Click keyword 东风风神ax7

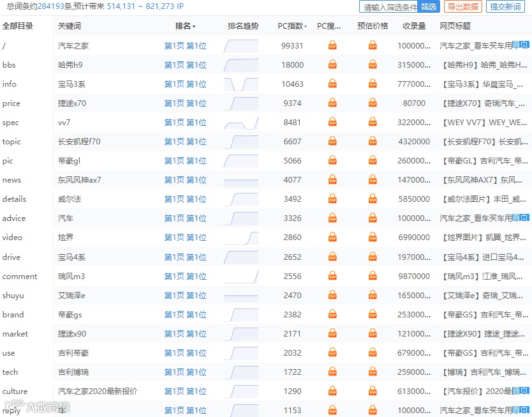(79, 180)
